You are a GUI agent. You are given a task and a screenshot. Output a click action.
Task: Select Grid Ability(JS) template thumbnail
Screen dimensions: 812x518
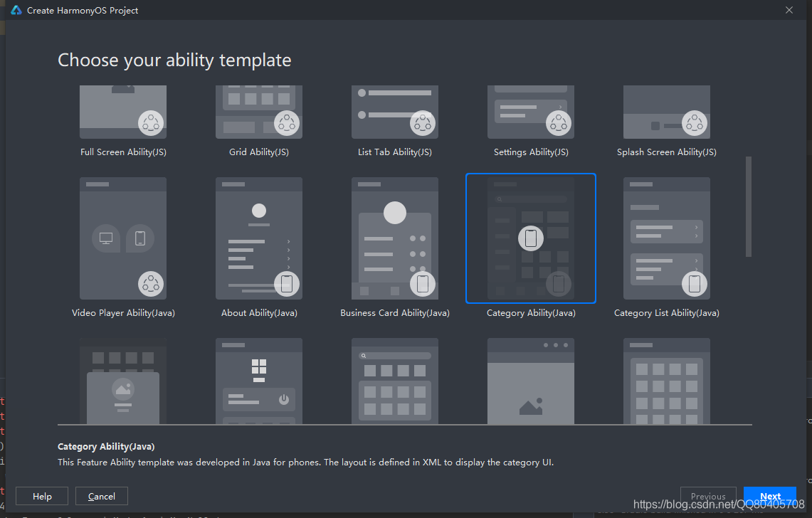(x=259, y=112)
